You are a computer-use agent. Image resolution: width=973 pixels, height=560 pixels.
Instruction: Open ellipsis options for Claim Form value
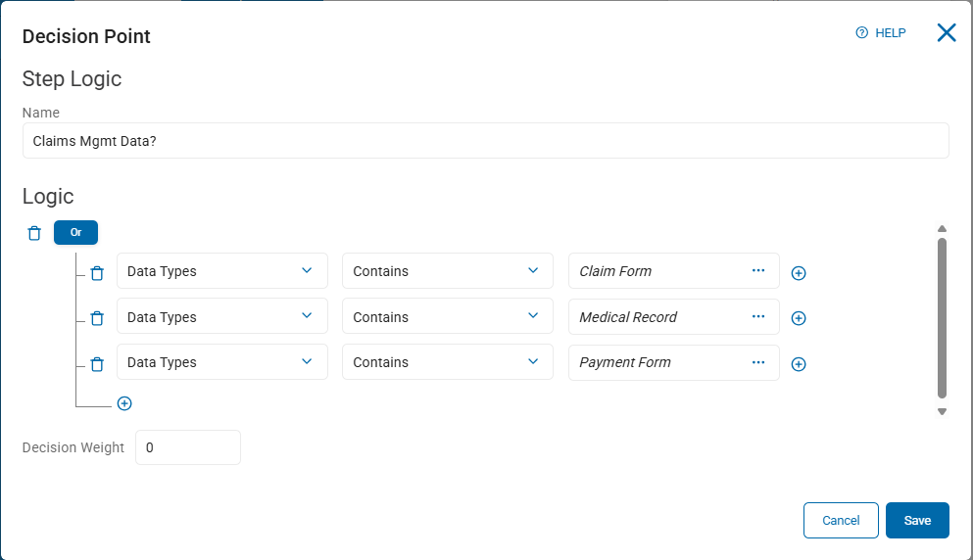click(758, 270)
